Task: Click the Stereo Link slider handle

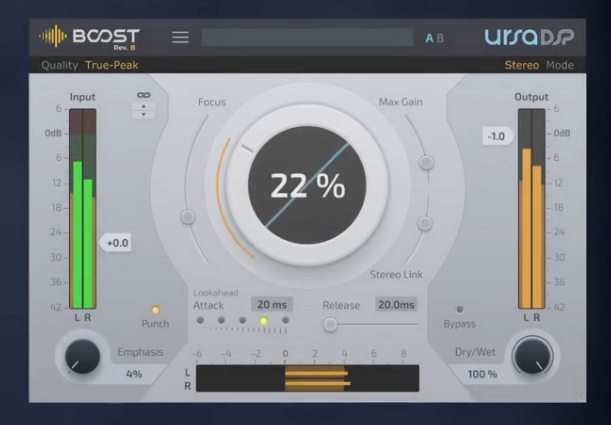Action: 425,223
